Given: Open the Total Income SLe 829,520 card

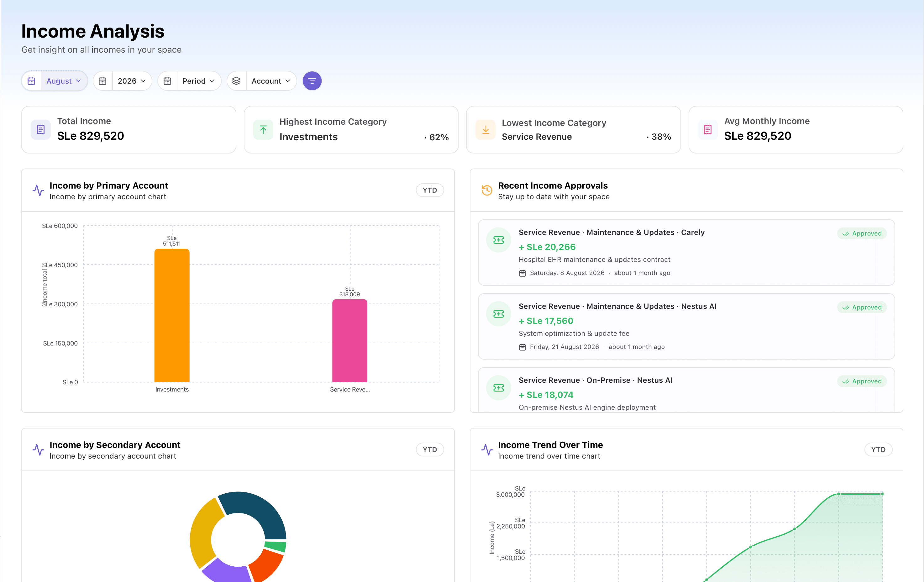Looking at the screenshot, I should [129, 130].
